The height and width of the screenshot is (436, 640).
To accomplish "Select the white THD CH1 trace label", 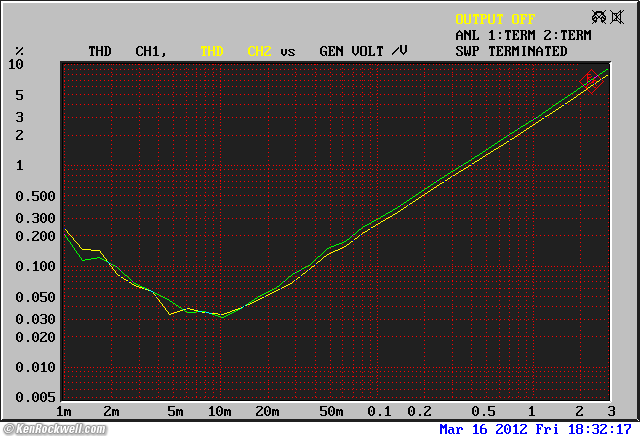I will [x=128, y=51].
